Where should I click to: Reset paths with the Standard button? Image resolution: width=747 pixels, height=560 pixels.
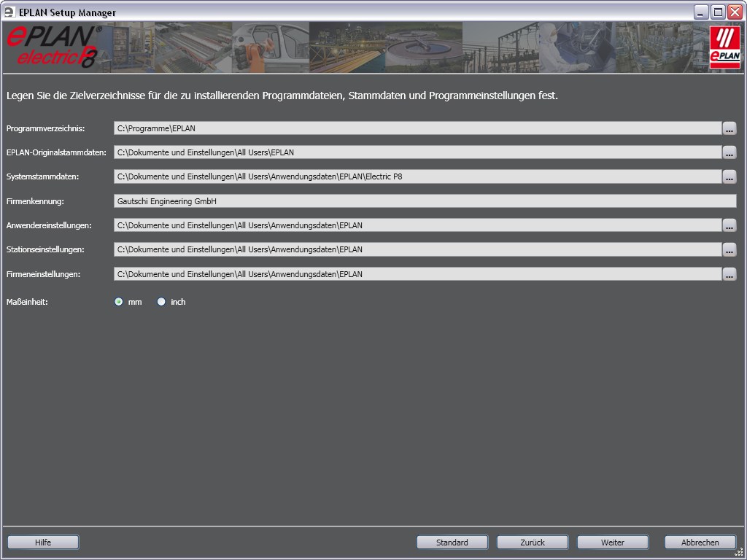(x=452, y=542)
